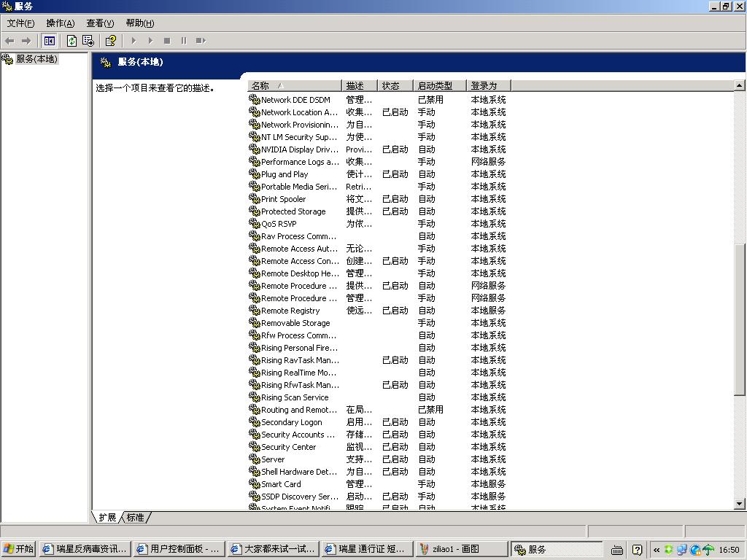This screenshot has height=560, width=747.
Task: Click the scrollbar down arrow
Action: (x=740, y=503)
